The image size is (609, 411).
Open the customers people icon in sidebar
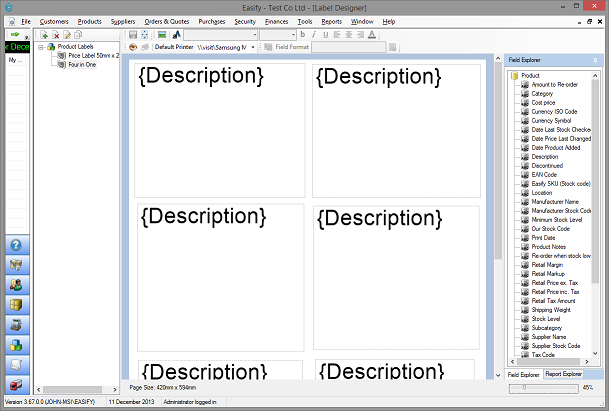pos(16,285)
